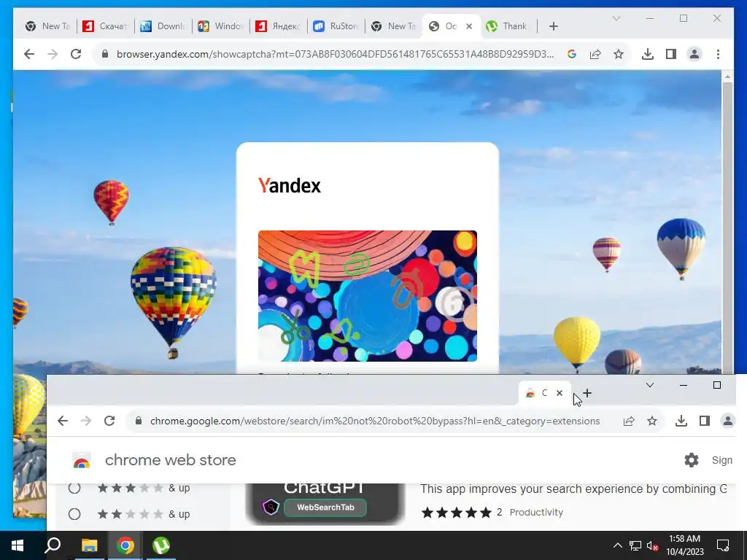Open new tab in Web Store window
This screenshot has width=747, height=560.
pos(587,393)
